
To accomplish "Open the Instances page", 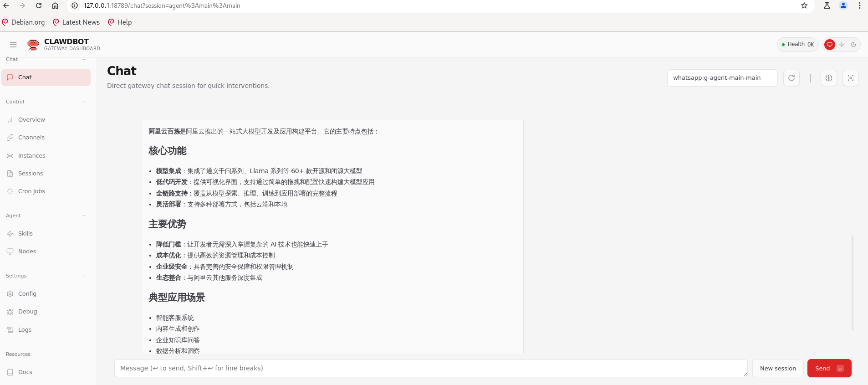I will pyautogui.click(x=46, y=156).
